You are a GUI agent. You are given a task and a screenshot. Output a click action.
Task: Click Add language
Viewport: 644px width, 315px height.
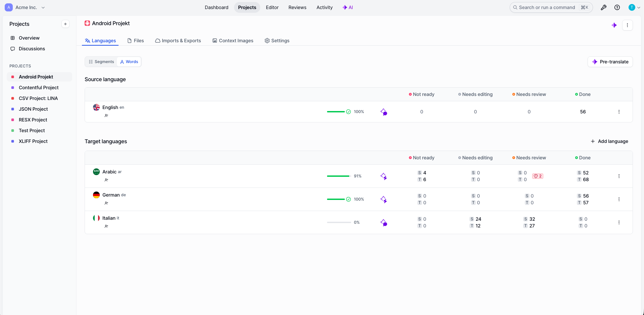point(609,141)
